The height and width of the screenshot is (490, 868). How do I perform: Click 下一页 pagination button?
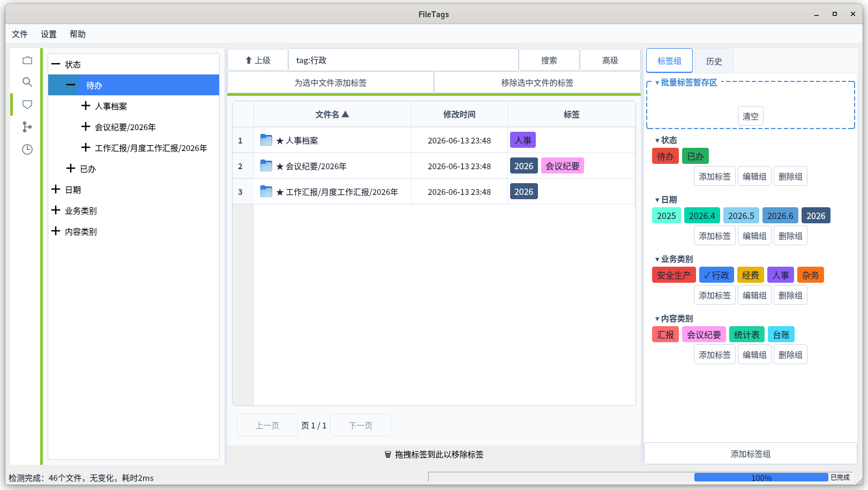361,425
